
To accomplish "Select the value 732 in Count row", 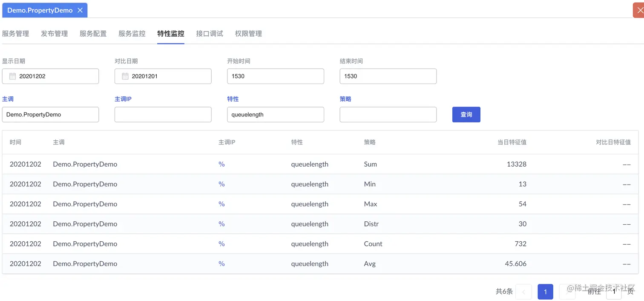I will point(520,244).
